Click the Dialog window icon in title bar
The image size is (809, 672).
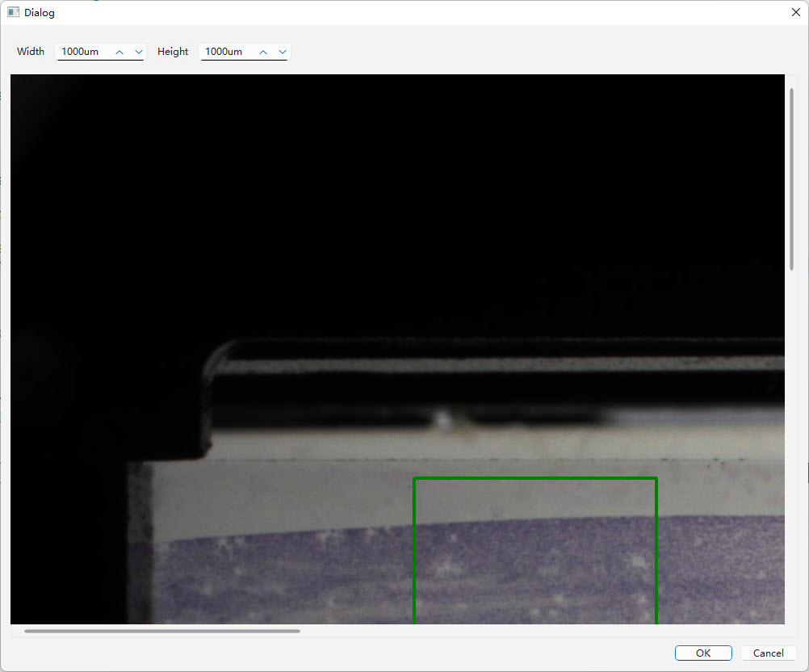14,12
